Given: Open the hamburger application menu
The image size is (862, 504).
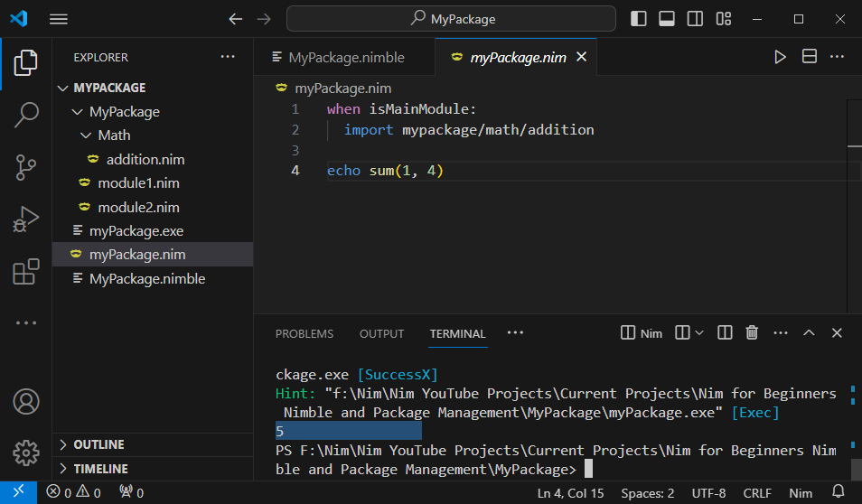Looking at the screenshot, I should coord(58,19).
